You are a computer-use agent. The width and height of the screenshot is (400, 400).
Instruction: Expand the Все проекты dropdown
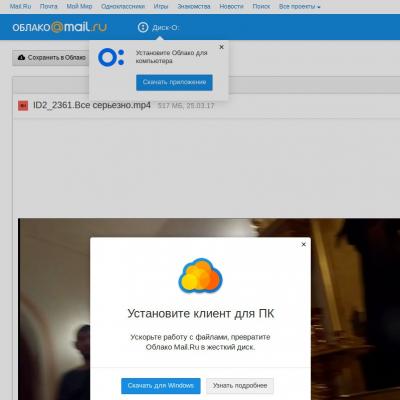click(x=299, y=6)
